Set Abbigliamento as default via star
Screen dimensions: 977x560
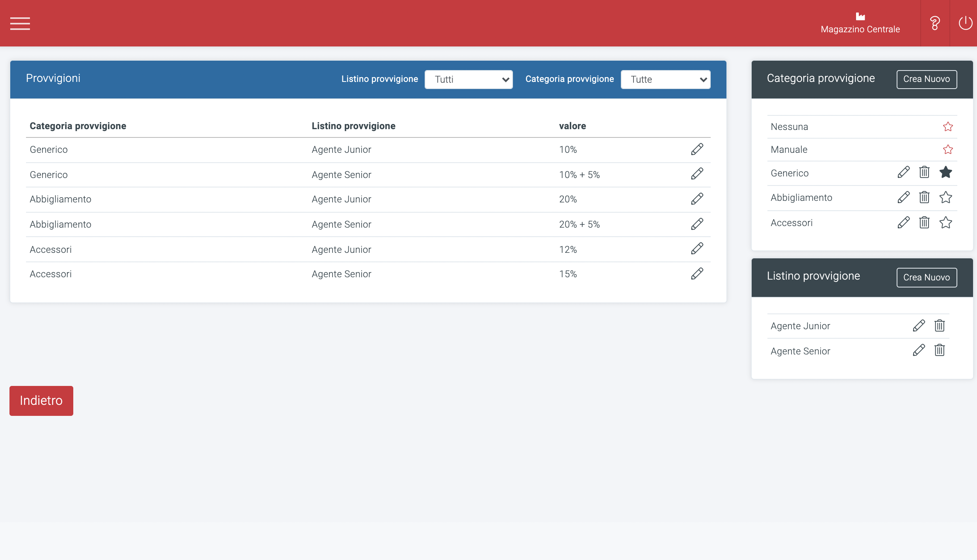click(945, 197)
